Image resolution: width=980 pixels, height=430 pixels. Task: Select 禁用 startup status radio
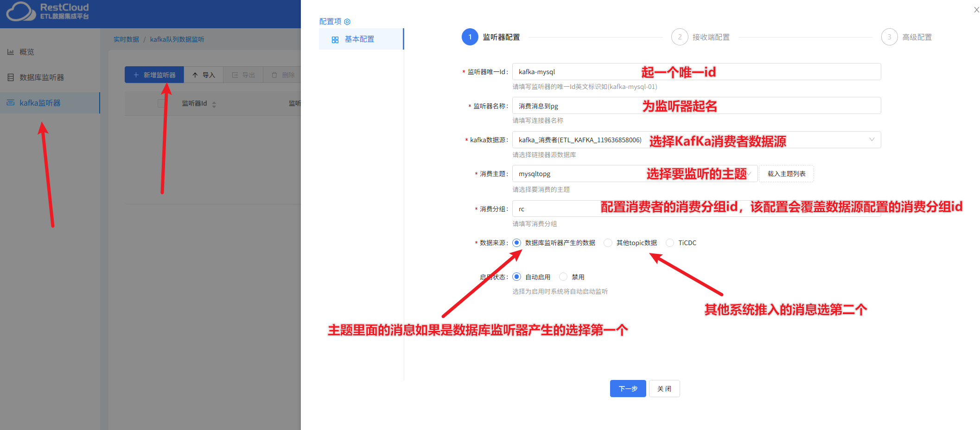[563, 277]
